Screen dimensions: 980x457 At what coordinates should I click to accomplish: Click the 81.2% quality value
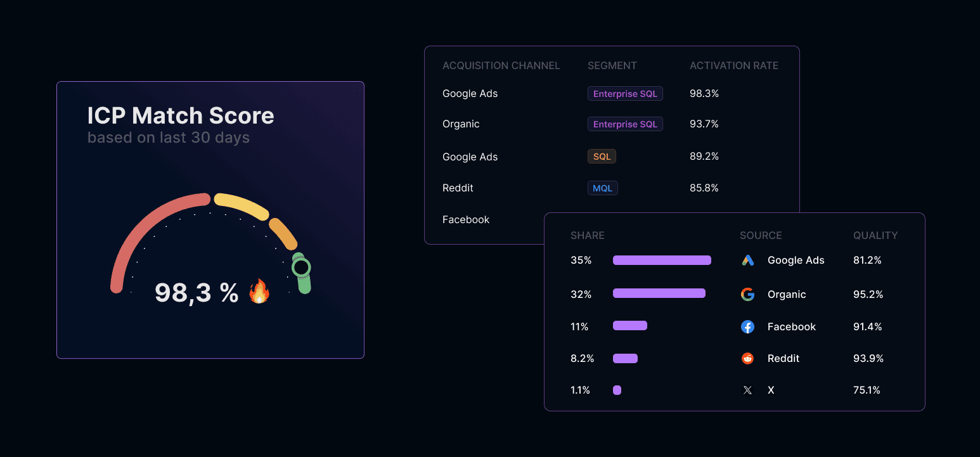[868, 261]
